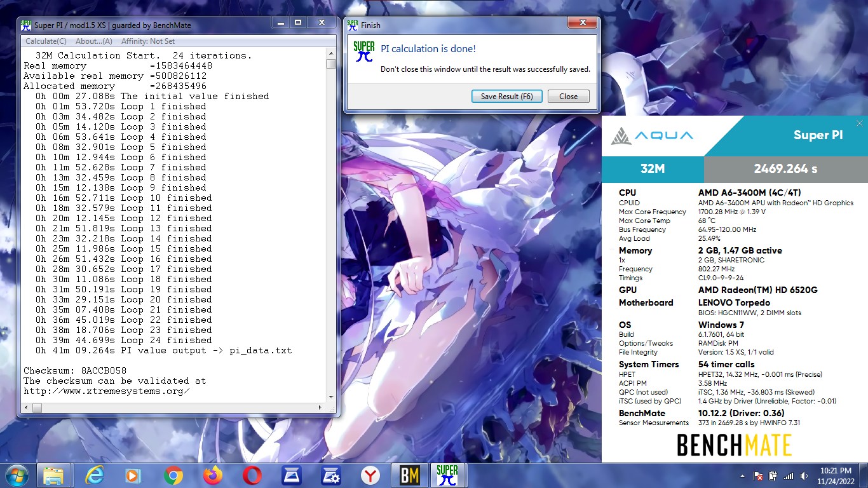Viewport: 868px width, 488px height.
Task: Launch Internet Explorer from the taskbar
Action: [95, 475]
